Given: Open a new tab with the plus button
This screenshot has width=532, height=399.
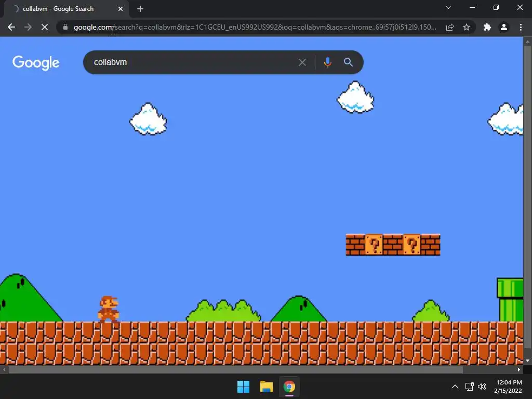Looking at the screenshot, I should (x=140, y=9).
